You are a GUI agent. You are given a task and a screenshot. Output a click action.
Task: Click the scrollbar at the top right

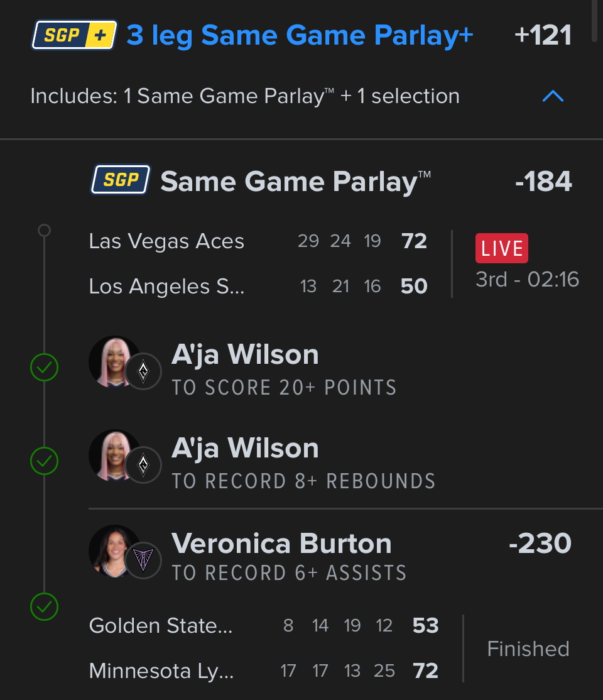coord(595,19)
